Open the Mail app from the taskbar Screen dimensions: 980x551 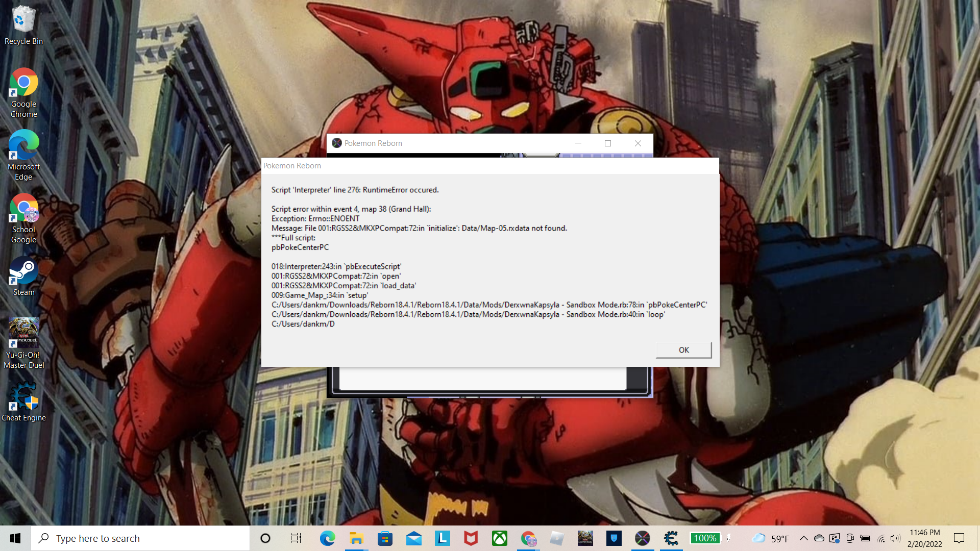click(x=414, y=538)
